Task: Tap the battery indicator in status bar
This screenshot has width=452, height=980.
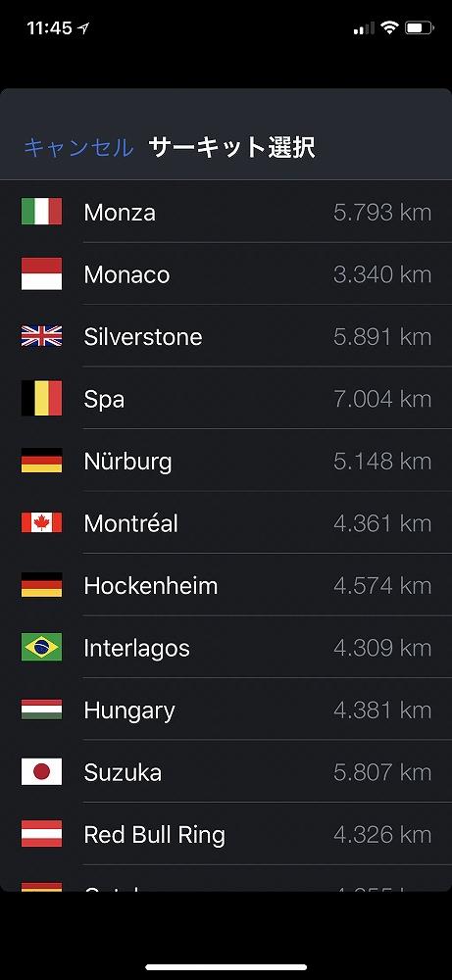Action: click(420, 27)
